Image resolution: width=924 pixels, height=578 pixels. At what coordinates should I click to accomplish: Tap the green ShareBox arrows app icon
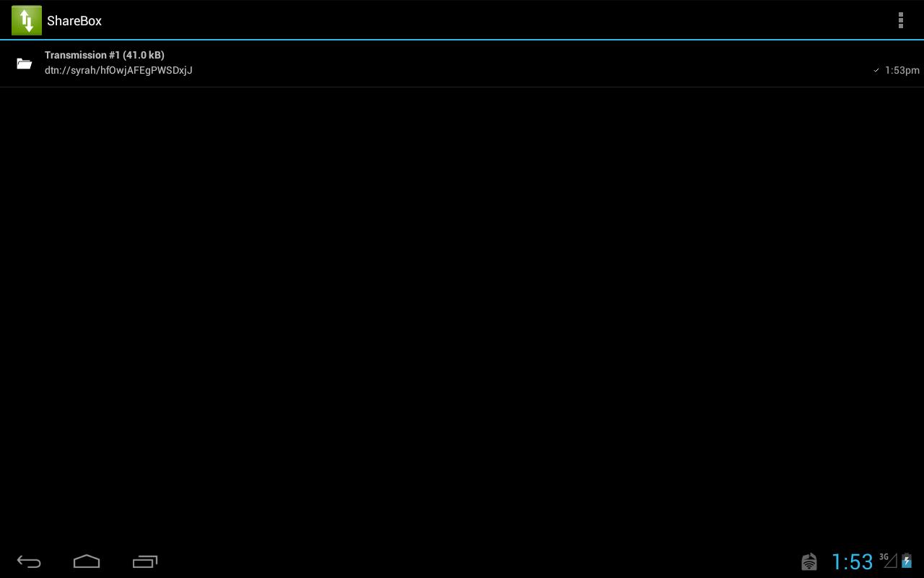26,20
